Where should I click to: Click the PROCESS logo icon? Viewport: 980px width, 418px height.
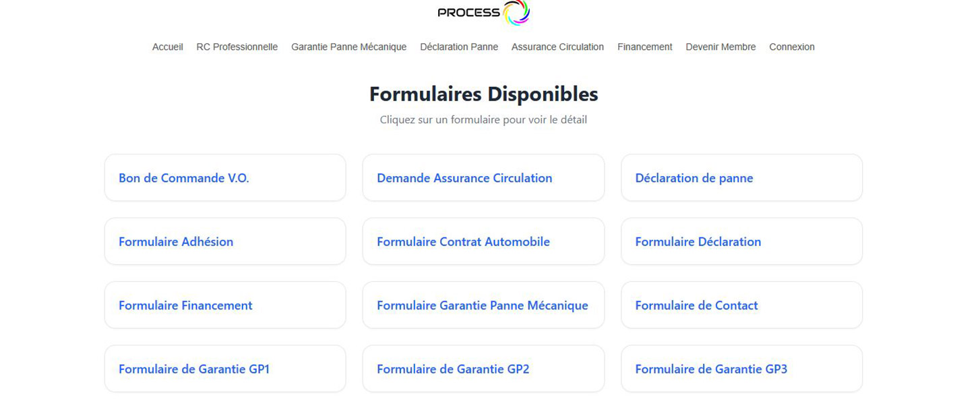coord(516,11)
